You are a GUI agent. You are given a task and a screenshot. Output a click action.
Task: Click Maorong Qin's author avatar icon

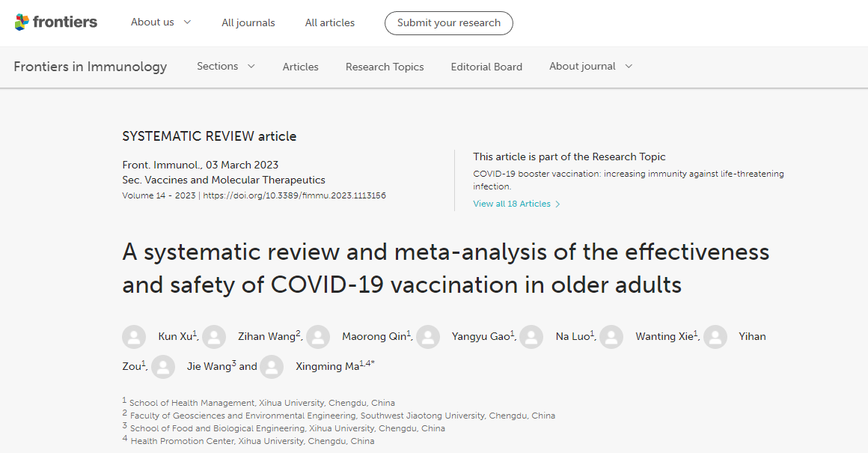coord(318,337)
